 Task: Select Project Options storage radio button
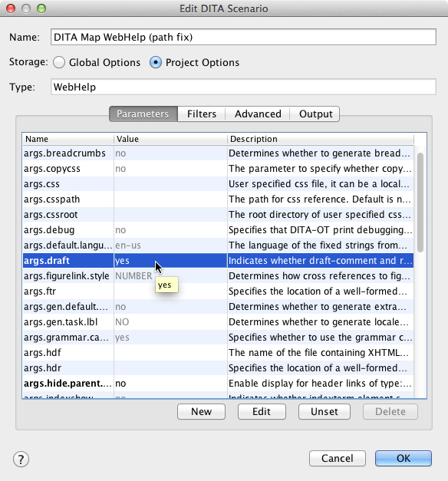(156, 62)
